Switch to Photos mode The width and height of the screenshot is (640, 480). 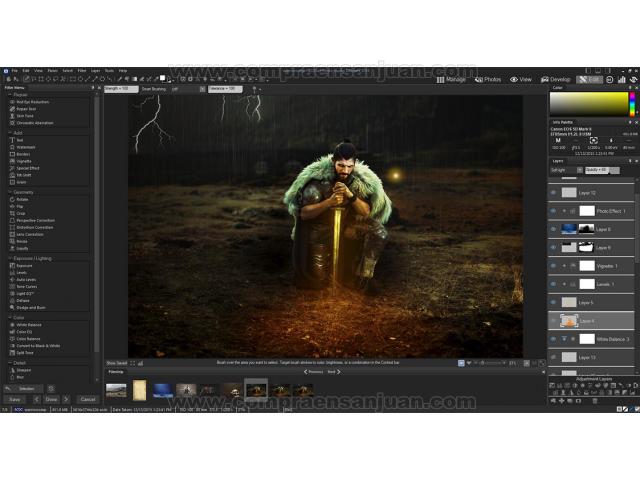(488, 80)
